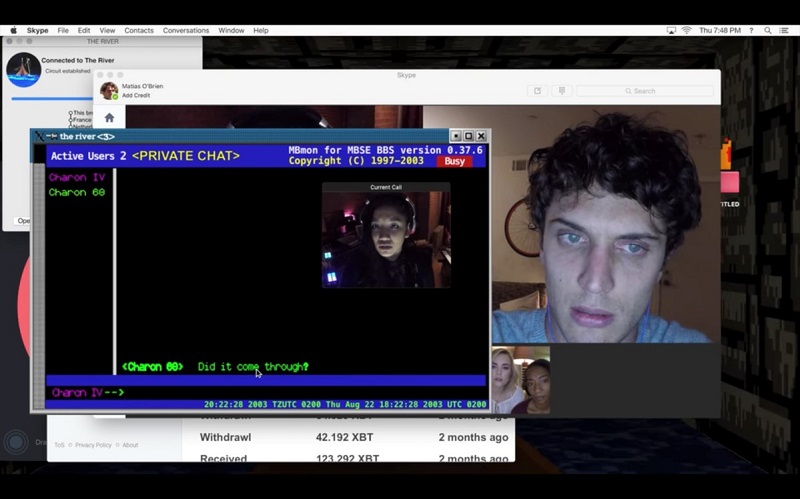Open the Conversations menu
This screenshot has height=499, width=800.
(186, 30)
